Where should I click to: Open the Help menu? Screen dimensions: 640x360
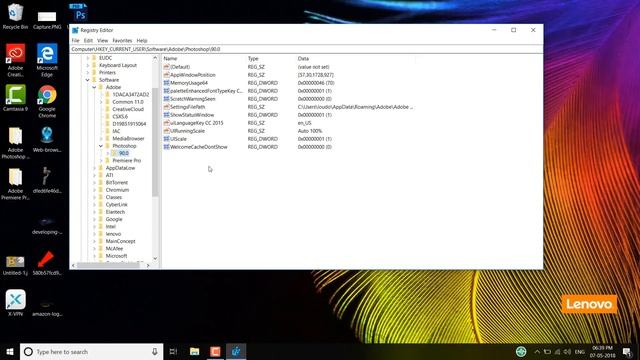pyautogui.click(x=142, y=40)
